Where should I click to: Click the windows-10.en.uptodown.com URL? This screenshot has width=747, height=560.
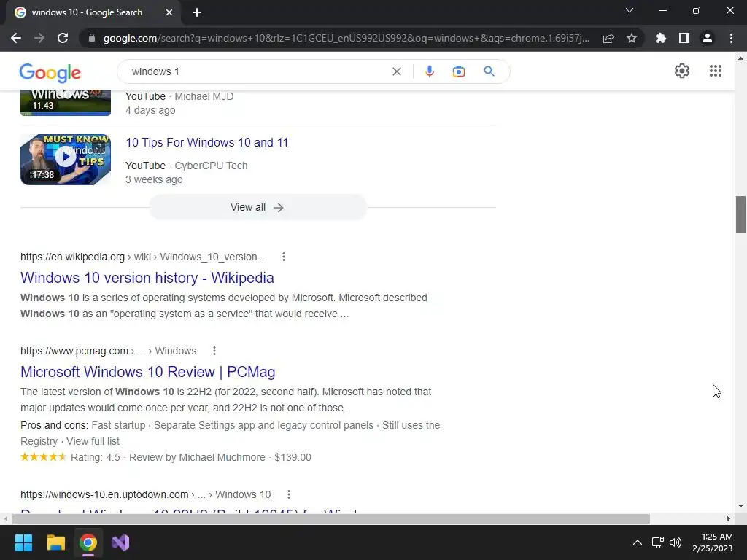point(145,494)
